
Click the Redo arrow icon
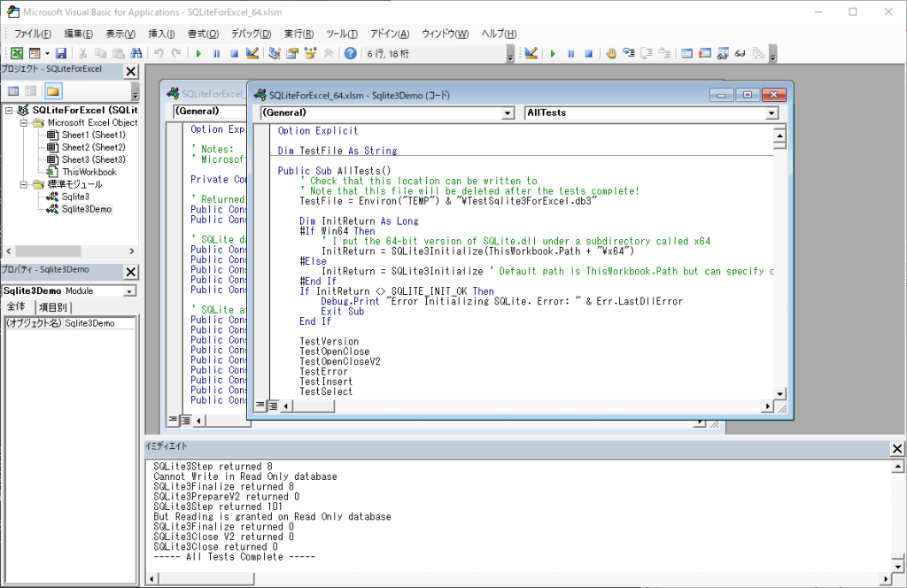[x=176, y=54]
